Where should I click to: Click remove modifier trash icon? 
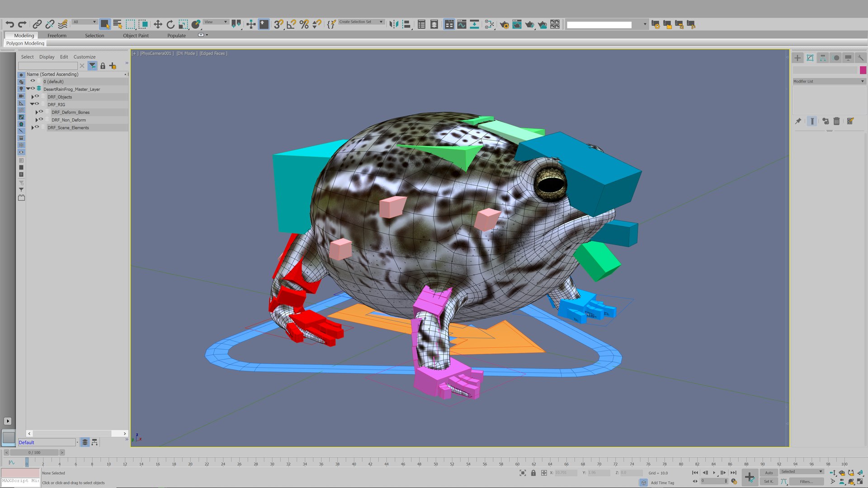coord(836,121)
